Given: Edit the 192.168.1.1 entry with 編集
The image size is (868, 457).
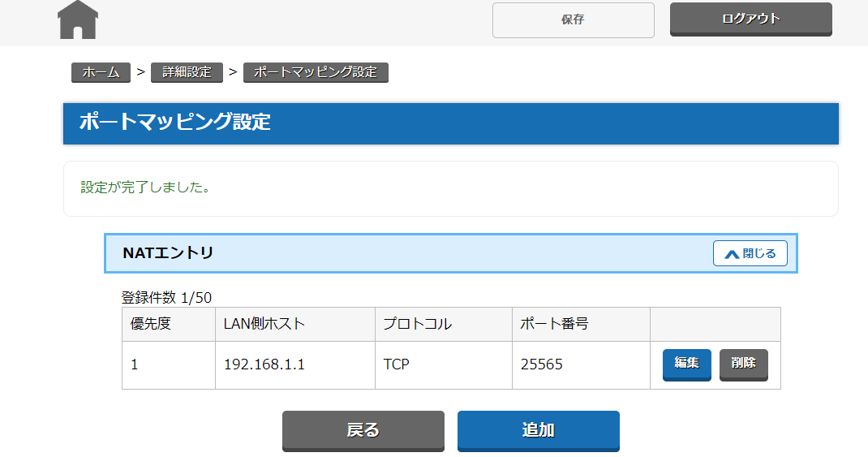Looking at the screenshot, I should (686, 364).
